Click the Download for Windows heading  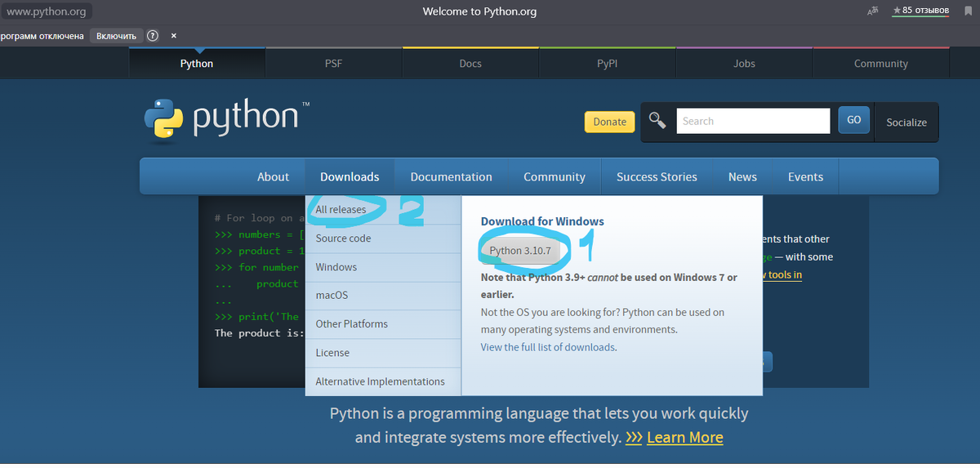[x=542, y=221]
